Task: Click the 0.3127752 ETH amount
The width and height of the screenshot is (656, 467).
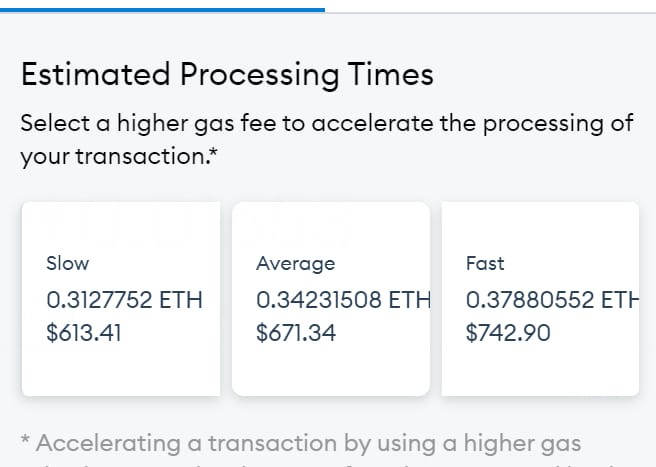Action: click(124, 300)
